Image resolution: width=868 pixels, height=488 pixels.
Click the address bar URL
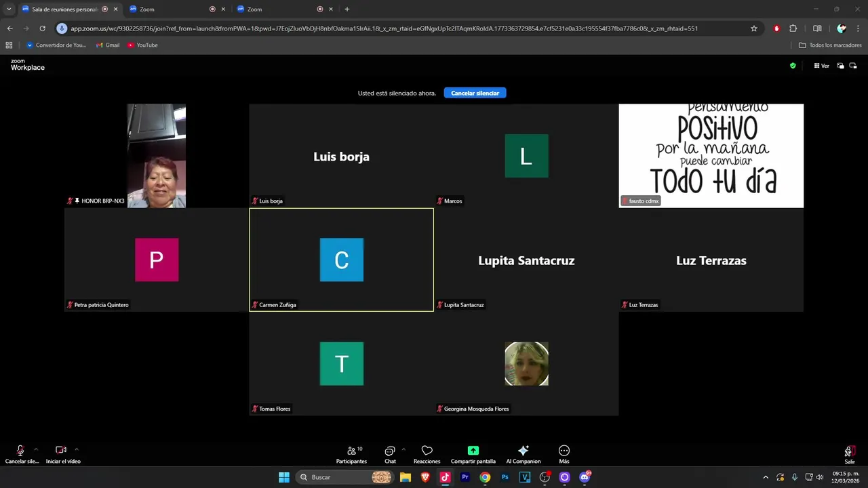(x=384, y=28)
